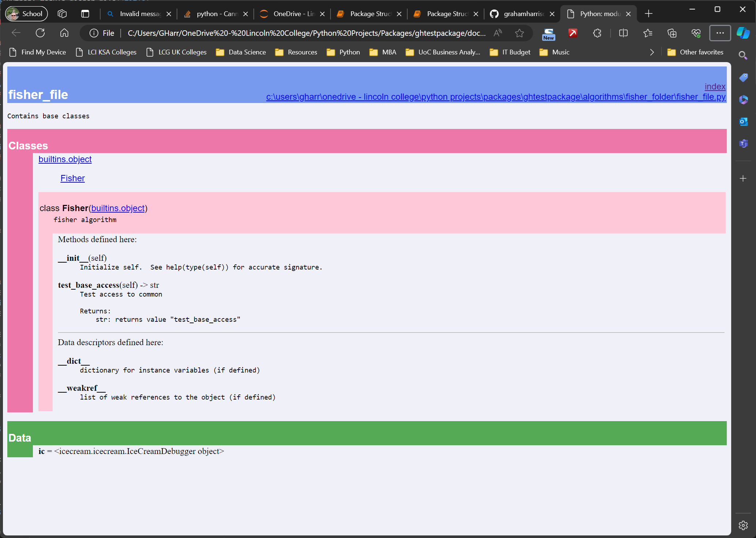Expand the Python favorites folder
This screenshot has height=538, width=756.
tap(343, 52)
